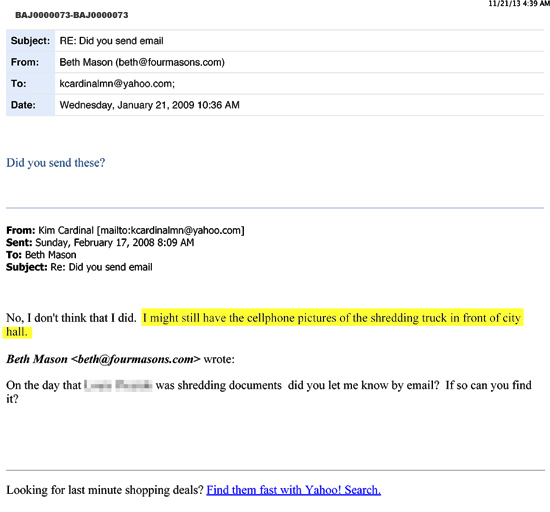
Task: Click the blue text Did you send these?
Action: click(x=55, y=163)
